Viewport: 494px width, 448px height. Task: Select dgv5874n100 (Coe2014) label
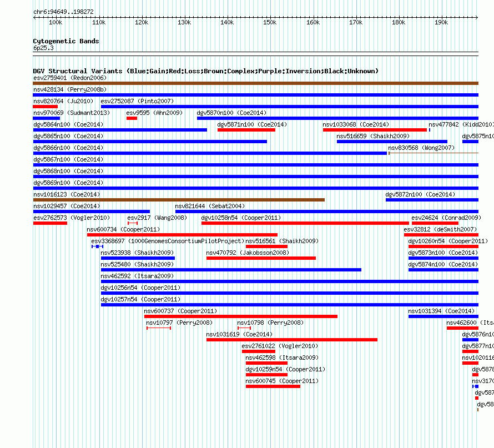click(x=443, y=264)
